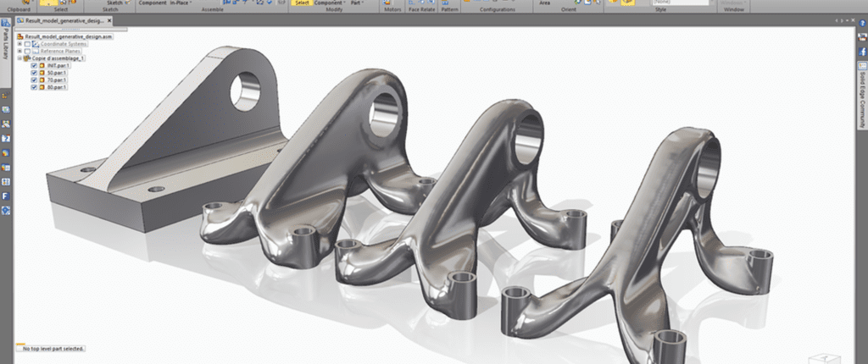Toggle the Coordinate Systems visibility checkbox
The image size is (868, 364).
click(28, 44)
